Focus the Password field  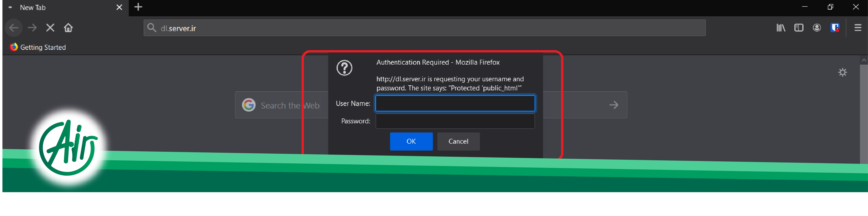click(455, 121)
